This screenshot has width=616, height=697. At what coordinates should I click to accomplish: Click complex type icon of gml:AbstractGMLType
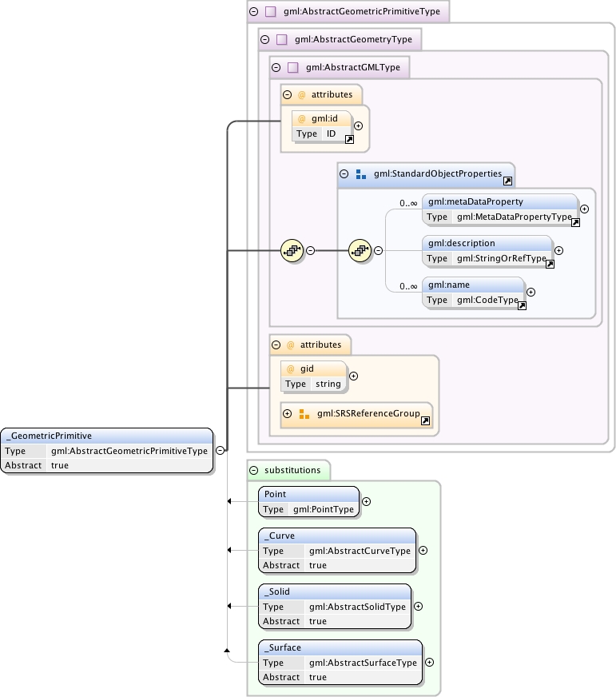[292, 68]
